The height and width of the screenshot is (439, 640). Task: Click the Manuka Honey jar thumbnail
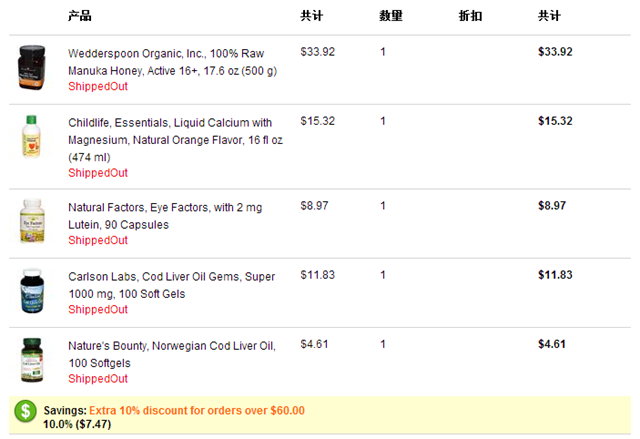coord(32,68)
